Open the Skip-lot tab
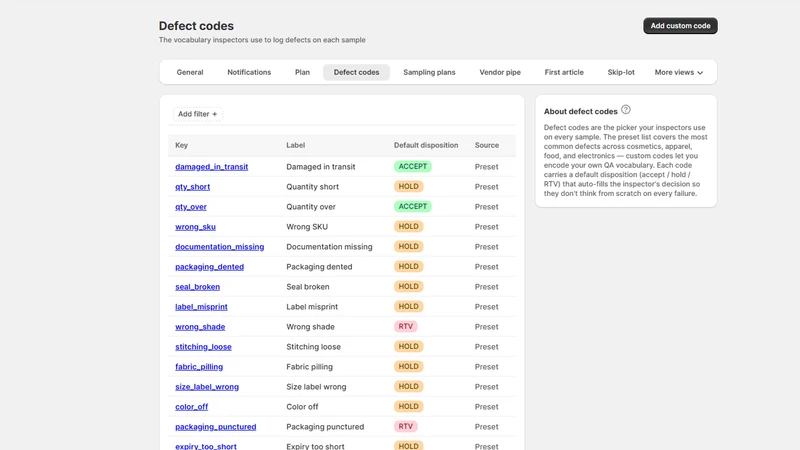 click(x=621, y=72)
